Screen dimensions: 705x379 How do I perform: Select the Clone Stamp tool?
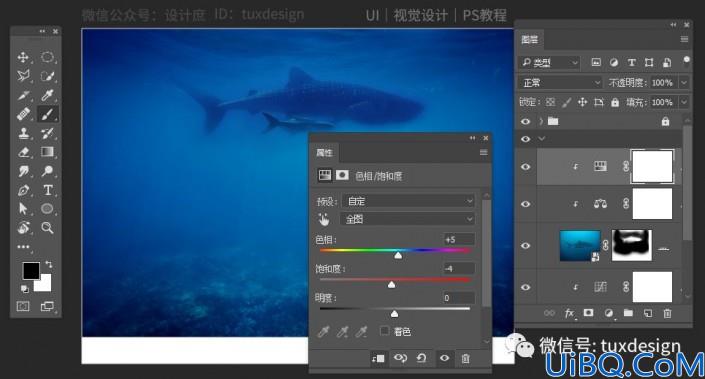[23, 133]
